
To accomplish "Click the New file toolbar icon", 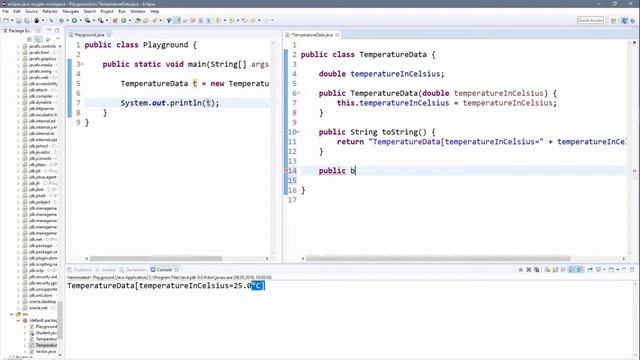I will (x=6, y=20).
